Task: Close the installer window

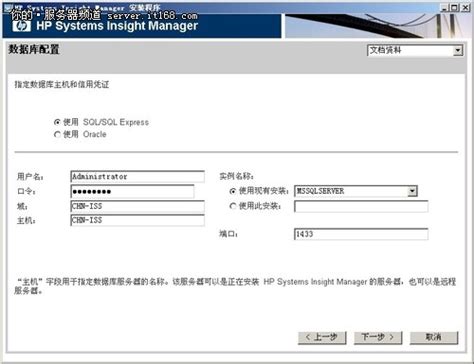Action: tap(465, 8)
